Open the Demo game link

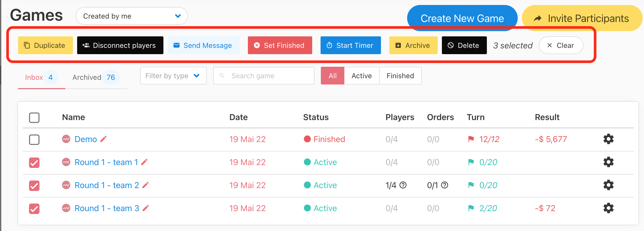coord(86,139)
